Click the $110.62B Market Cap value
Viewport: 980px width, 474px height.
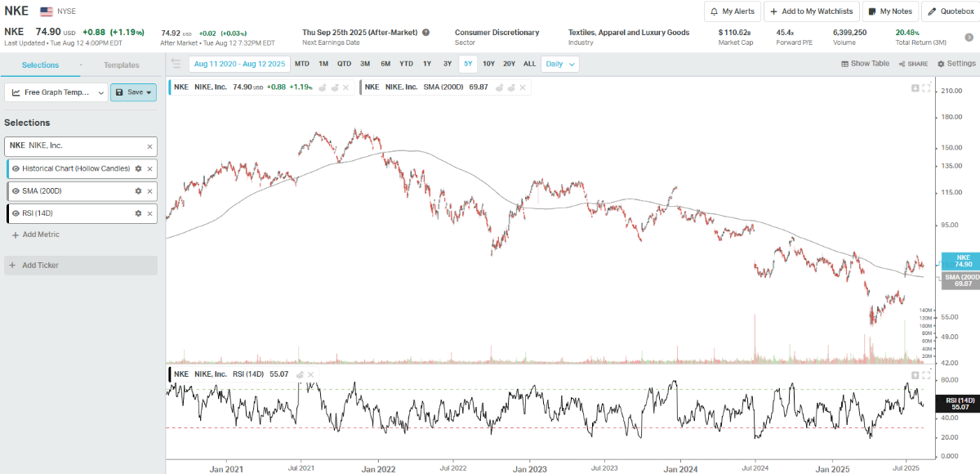pos(735,33)
